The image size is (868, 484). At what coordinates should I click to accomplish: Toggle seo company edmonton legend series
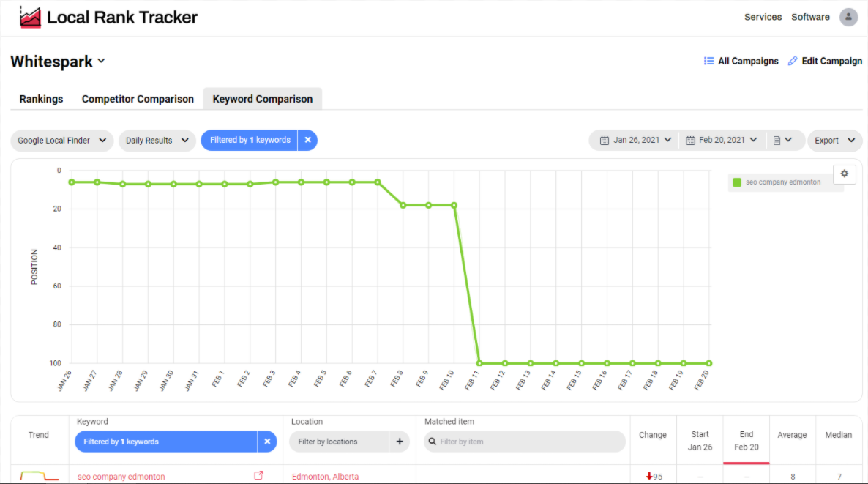(782, 182)
